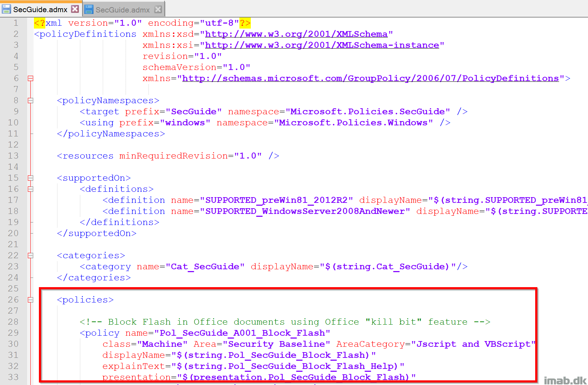This screenshot has height=385, width=588.
Task: Collapse the definitions fold on line 16
Action: (x=31, y=189)
